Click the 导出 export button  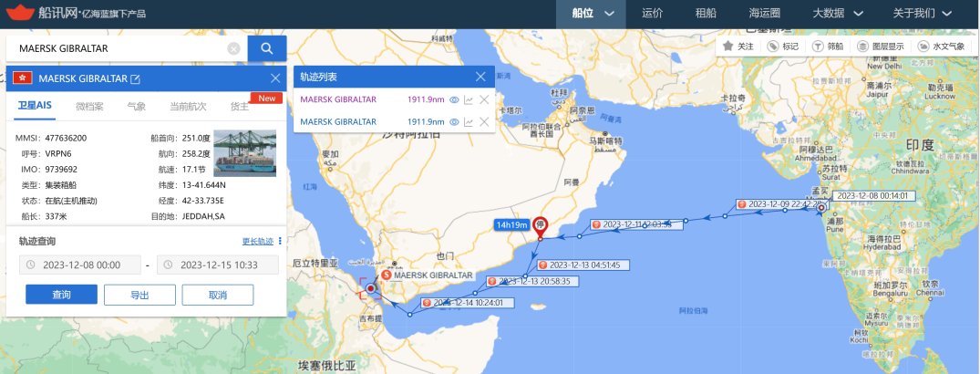tap(139, 295)
